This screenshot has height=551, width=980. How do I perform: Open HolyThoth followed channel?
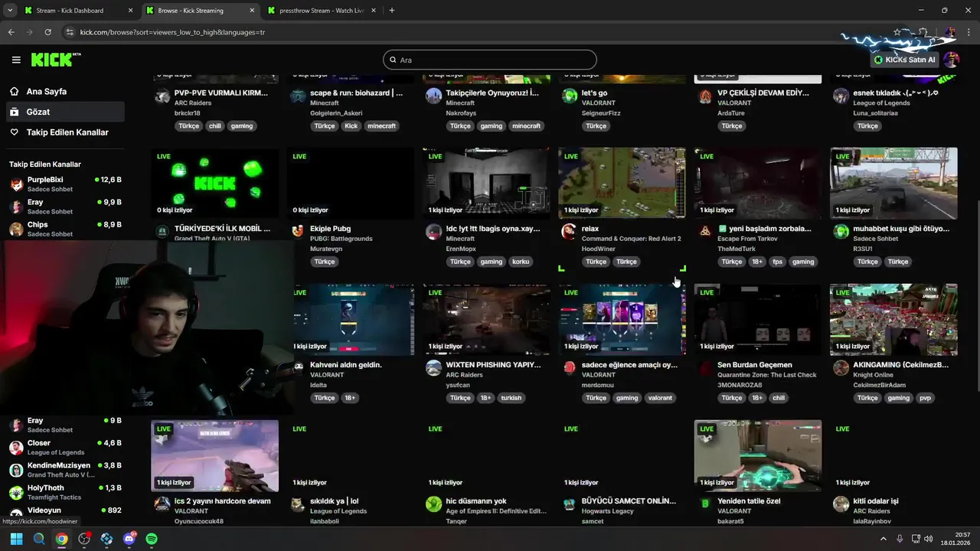click(x=65, y=492)
